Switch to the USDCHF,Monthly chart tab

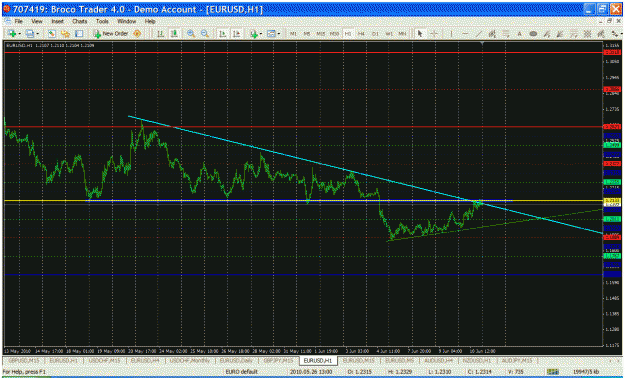pos(191,360)
